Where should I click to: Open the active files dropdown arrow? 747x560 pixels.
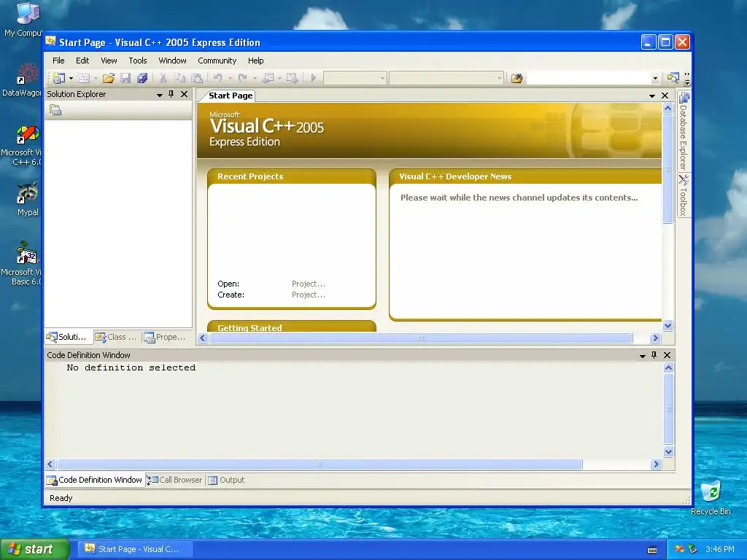651,96
